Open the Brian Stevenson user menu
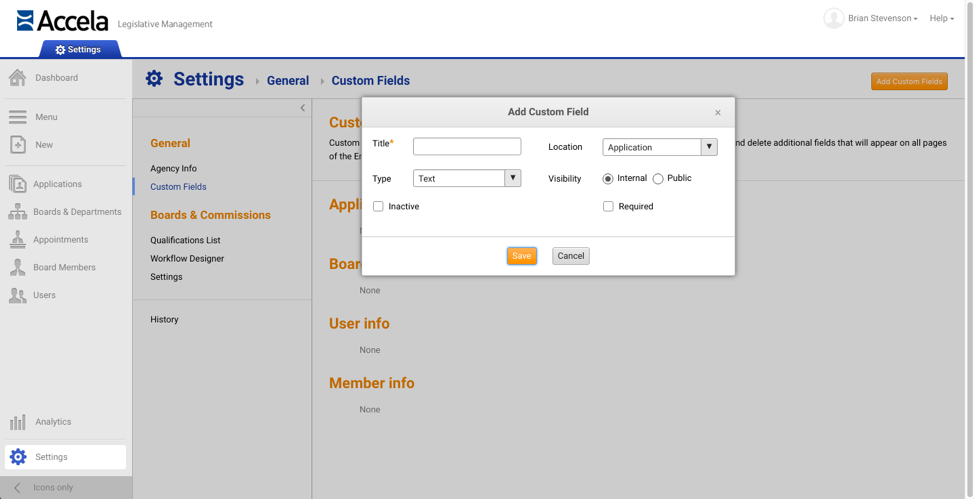Screen dimensions: 974x499 883,19
